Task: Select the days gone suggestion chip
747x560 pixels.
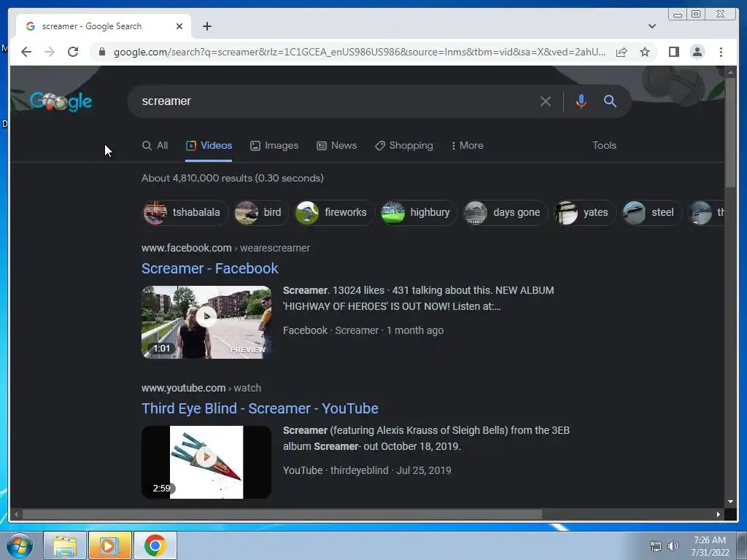Action: coord(505,212)
